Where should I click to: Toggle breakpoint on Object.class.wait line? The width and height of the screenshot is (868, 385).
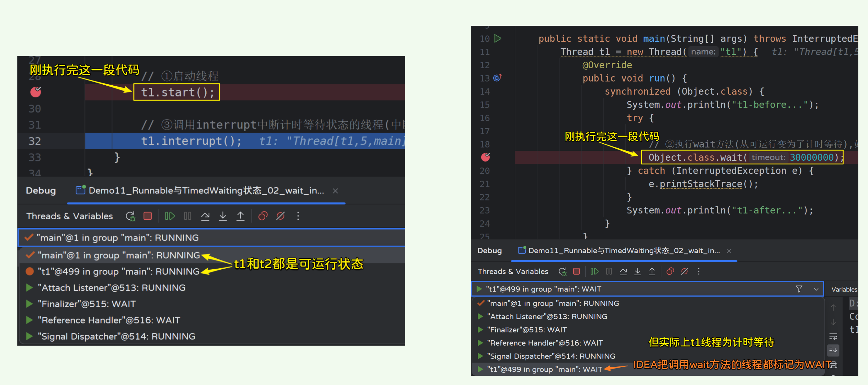tap(485, 157)
